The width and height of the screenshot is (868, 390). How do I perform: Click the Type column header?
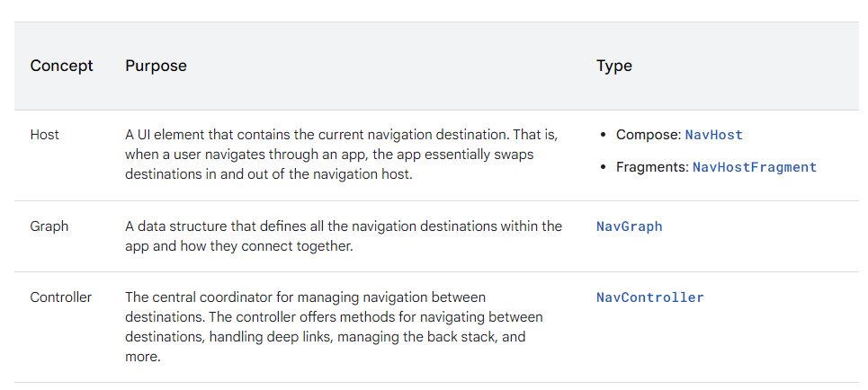[x=613, y=66]
